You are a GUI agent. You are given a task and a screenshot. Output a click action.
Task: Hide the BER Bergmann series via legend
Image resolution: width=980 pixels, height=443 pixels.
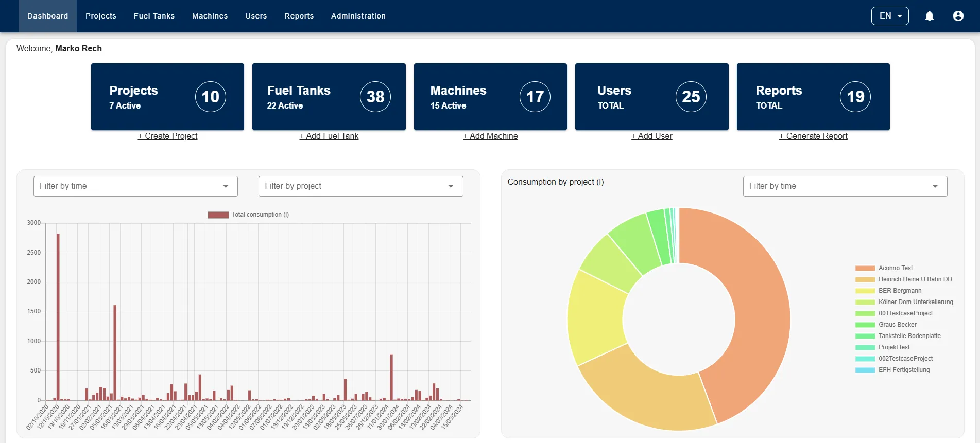tap(899, 291)
